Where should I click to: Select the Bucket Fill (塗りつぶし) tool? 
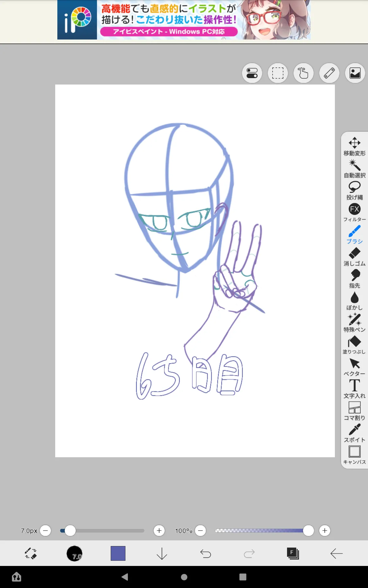pyautogui.click(x=355, y=345)
